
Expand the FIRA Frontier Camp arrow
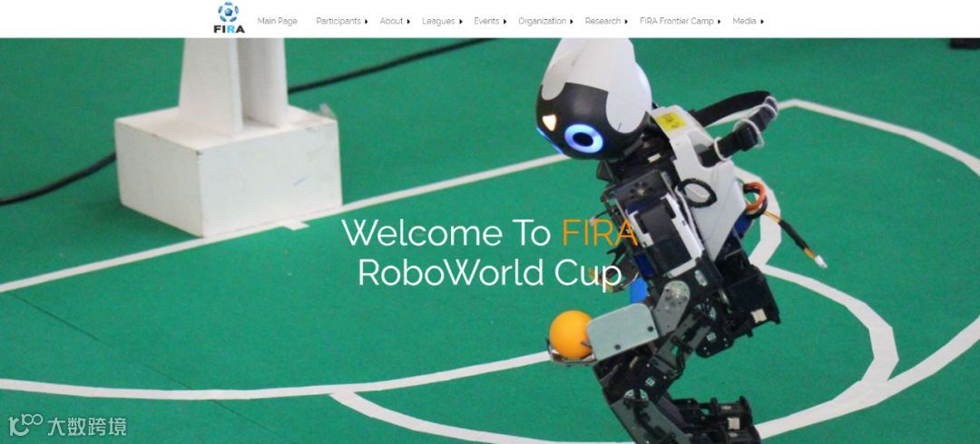(x=719, y=22)
